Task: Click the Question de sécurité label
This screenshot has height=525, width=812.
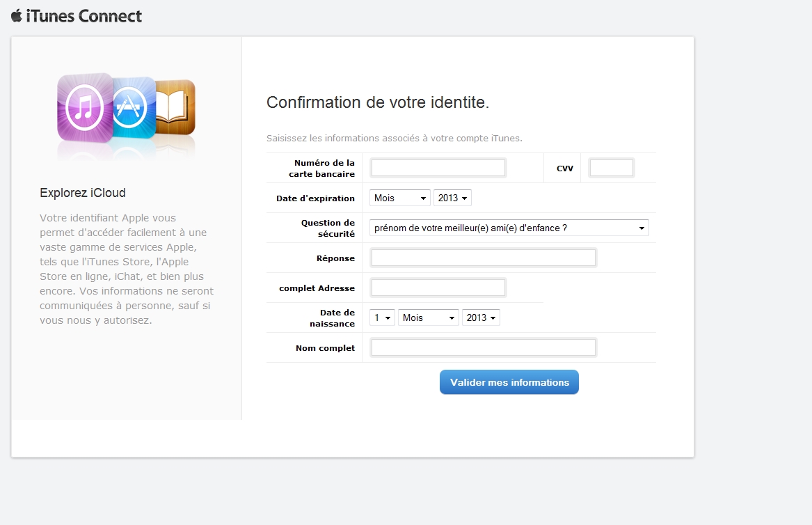Action: pos(328,228)
